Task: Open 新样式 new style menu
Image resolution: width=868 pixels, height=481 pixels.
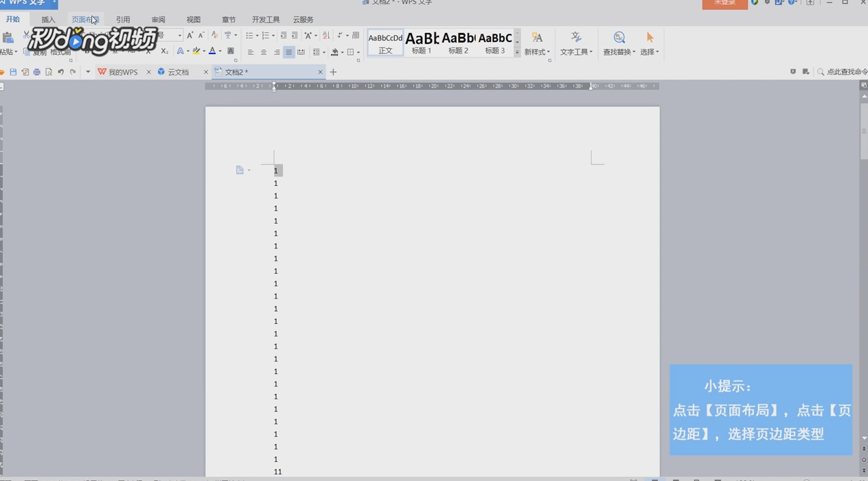Action: [537, 43]
